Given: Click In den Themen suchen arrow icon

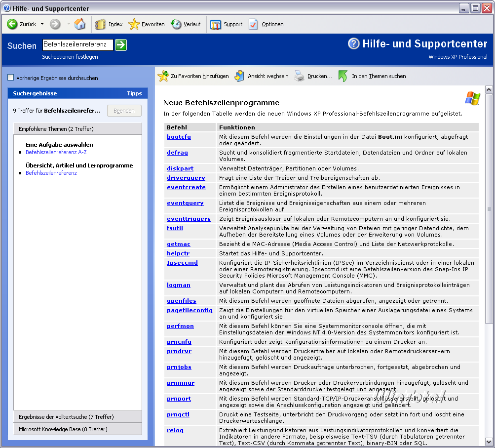Looking at the screenshot, I should (343, 76).
